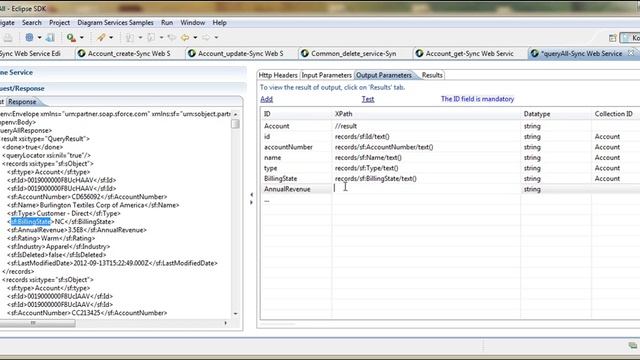This screenshot has height=360, width=640.
Task: Click the panel divider collapse arrows
Action: 251,198
